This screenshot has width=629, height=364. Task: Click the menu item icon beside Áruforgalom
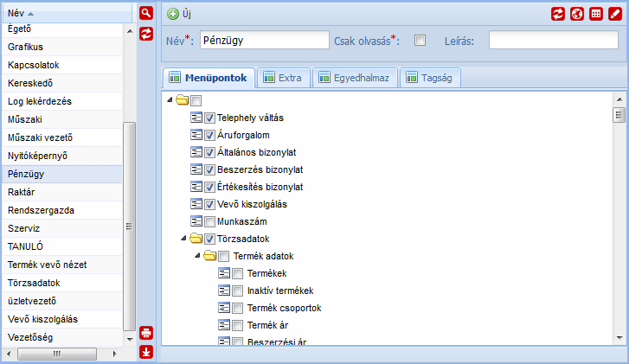click(x=196, y=135)
